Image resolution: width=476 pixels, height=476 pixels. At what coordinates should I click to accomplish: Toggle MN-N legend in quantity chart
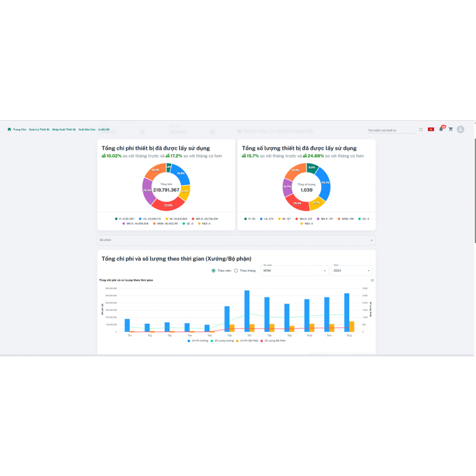point(303,219)
